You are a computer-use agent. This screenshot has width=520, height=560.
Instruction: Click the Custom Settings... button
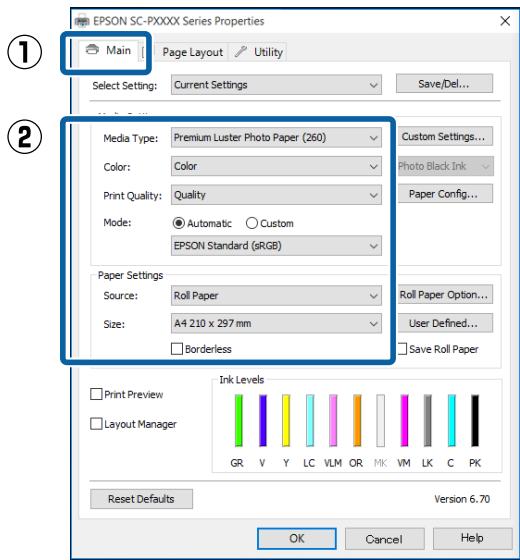(x=444, y=136)
